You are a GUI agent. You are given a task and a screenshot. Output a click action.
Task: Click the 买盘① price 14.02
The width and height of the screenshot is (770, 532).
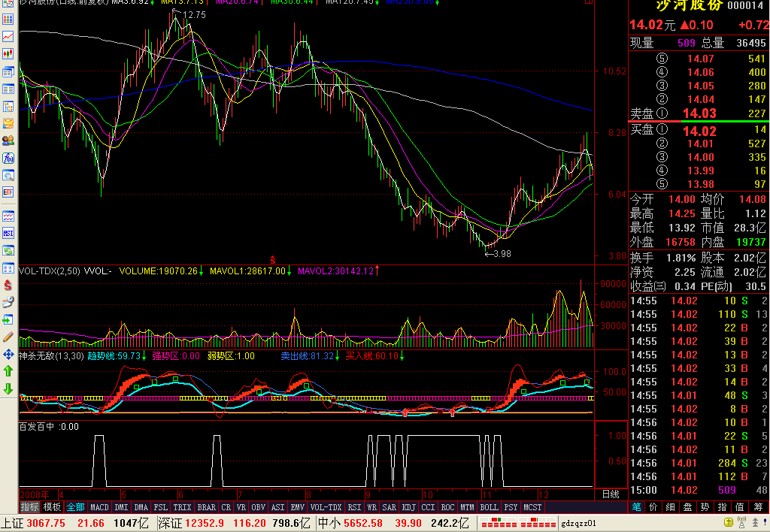click(699, 131)
